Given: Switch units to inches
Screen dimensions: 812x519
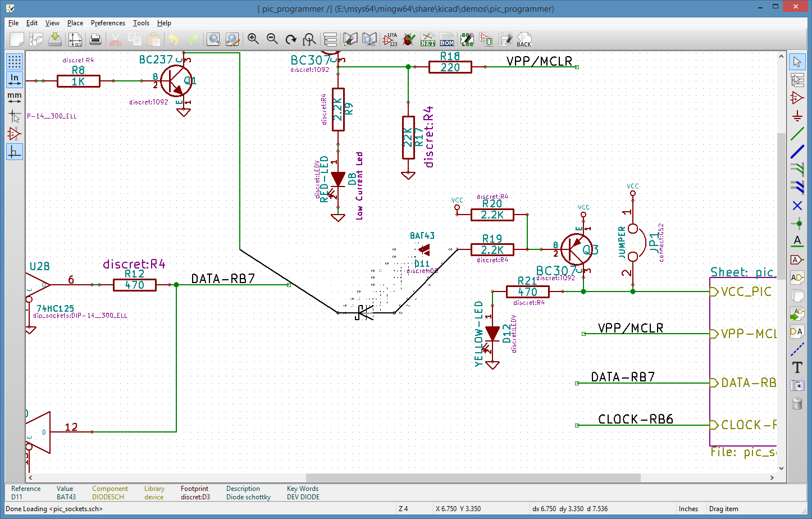Looking at the screenshot, I should point(15,79).
